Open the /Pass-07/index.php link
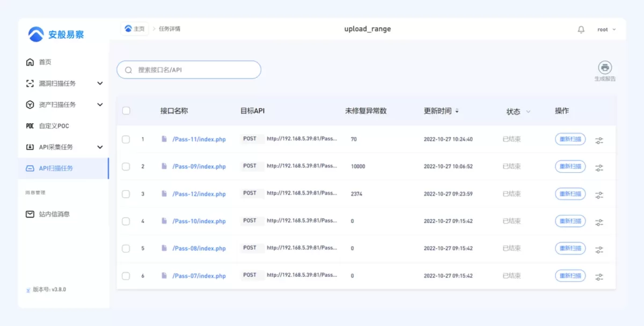 (x=199, y=276)
